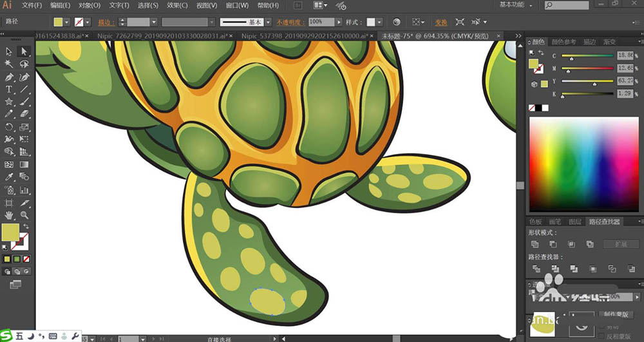Open the 基本 brush definition dropdown
This screenshot has height=342, width=644.
[x=267, y=22]
